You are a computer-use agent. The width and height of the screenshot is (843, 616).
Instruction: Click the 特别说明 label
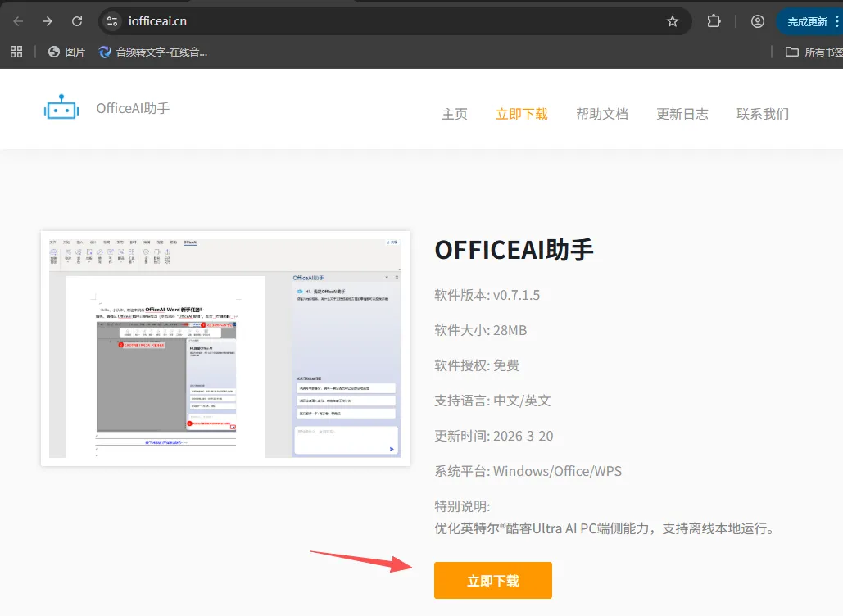[462, 506]
